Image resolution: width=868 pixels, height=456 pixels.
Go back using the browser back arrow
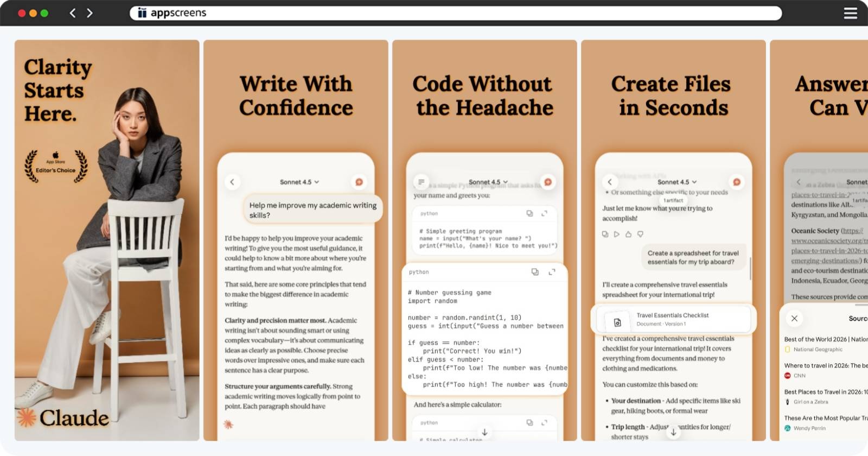pyautogui.click(x=73, y=13)
